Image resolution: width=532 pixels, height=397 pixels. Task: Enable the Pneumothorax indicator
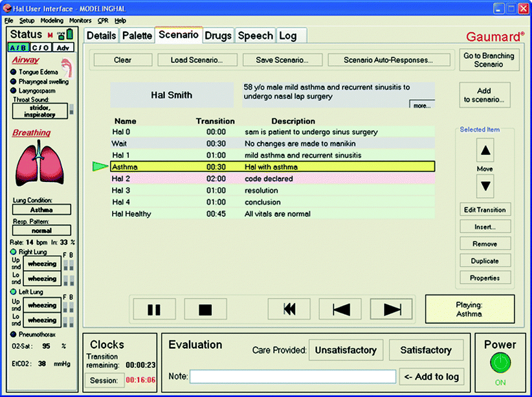[14, 334]
